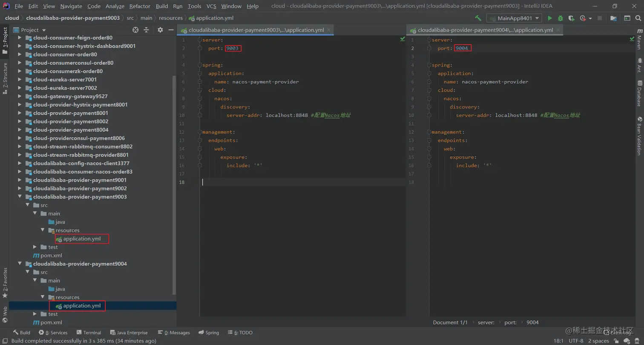Click the Services tool button

point(53,333)
